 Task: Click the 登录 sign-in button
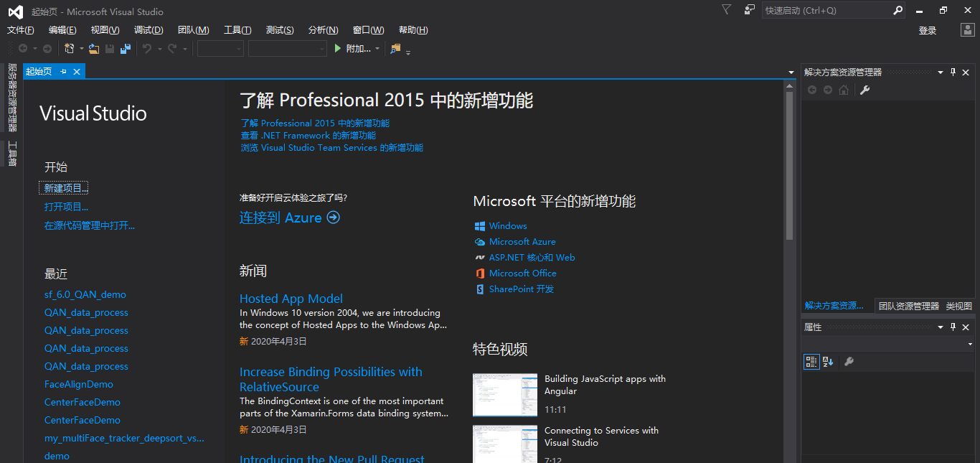928,30
